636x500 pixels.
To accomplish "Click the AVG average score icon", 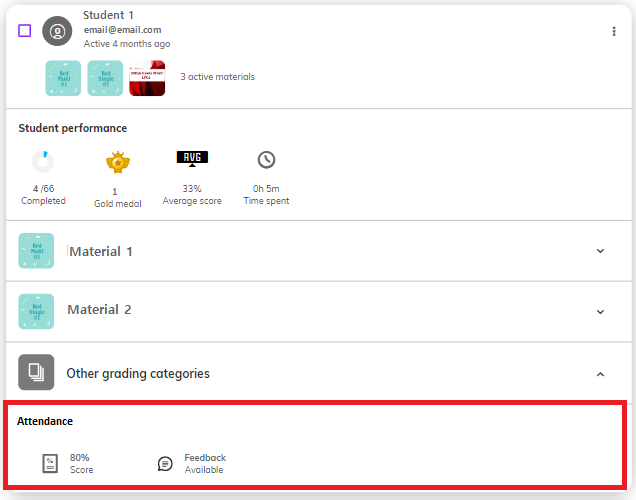I will 192,159.
